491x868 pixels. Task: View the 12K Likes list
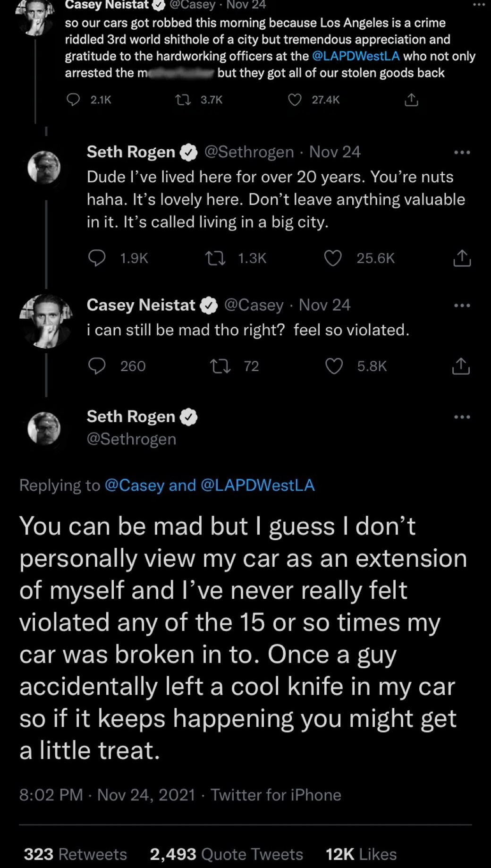point(361,854)
